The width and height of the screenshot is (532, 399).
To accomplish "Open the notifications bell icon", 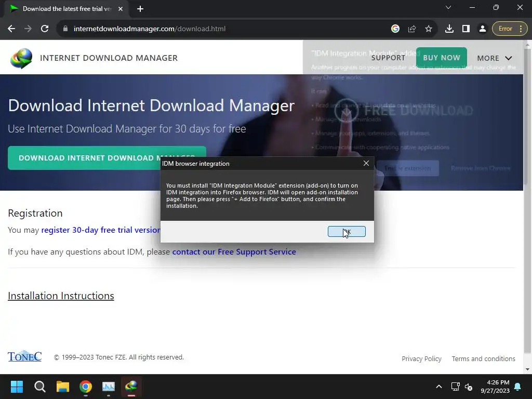I will pos(518,387).
